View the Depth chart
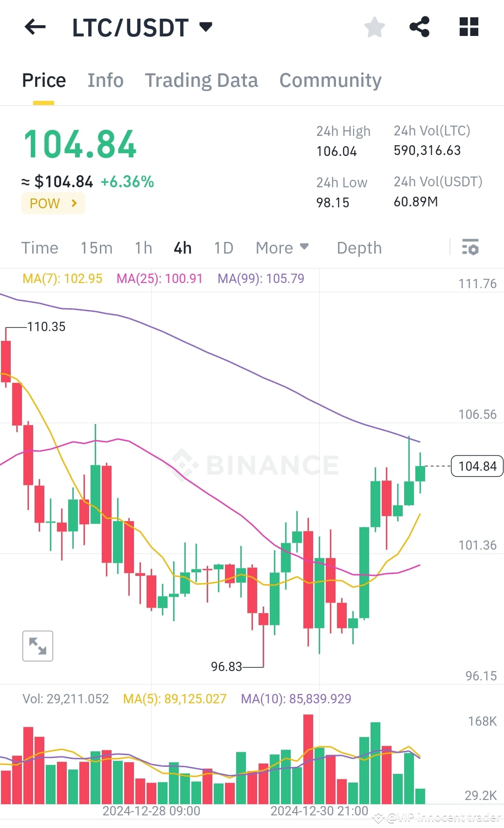This screenshot has width=504, height=828. (x=358, y=248)
